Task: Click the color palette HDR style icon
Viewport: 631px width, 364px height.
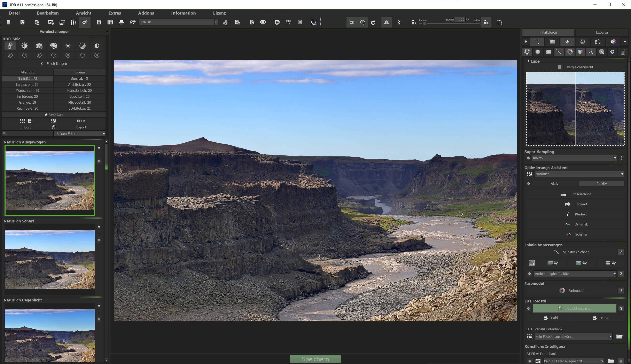Action: pyautogui.click(x=54, y=46)
